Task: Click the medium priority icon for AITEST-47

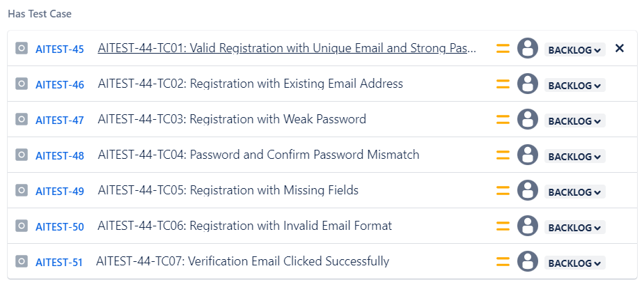Action: [x=503, y=120]
